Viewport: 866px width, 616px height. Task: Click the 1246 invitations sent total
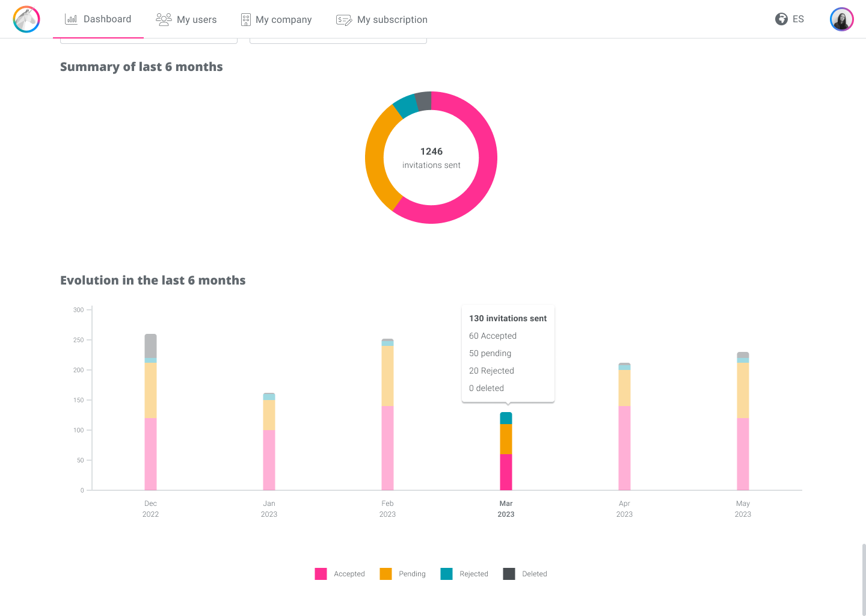pyautogui.click(x=431, y=158)
